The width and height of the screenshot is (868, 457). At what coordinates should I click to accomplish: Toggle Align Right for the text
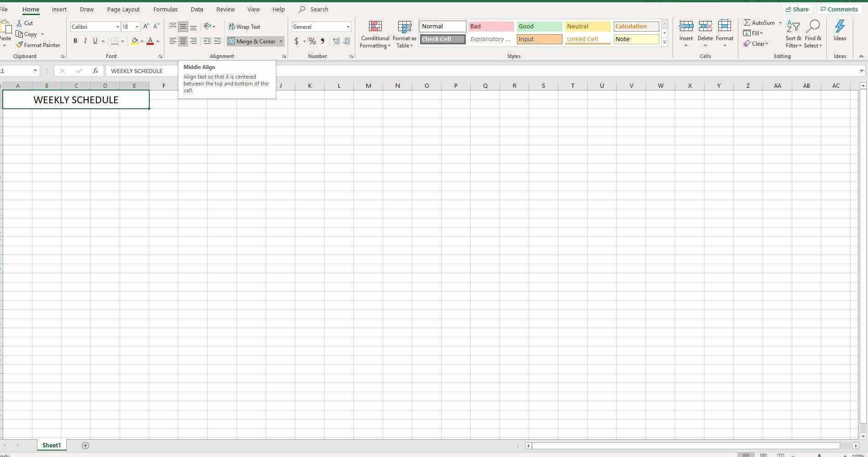[193, 41]
